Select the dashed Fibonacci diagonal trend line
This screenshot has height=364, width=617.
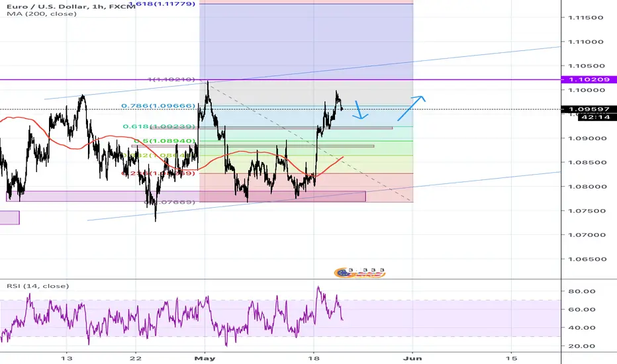coord(310,142)
